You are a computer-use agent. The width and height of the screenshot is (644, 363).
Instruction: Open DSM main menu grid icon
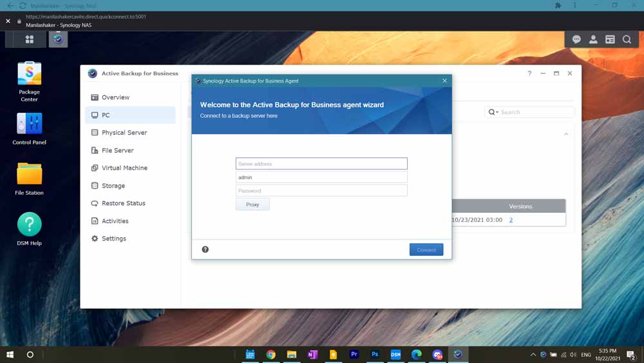click(30, 39)
